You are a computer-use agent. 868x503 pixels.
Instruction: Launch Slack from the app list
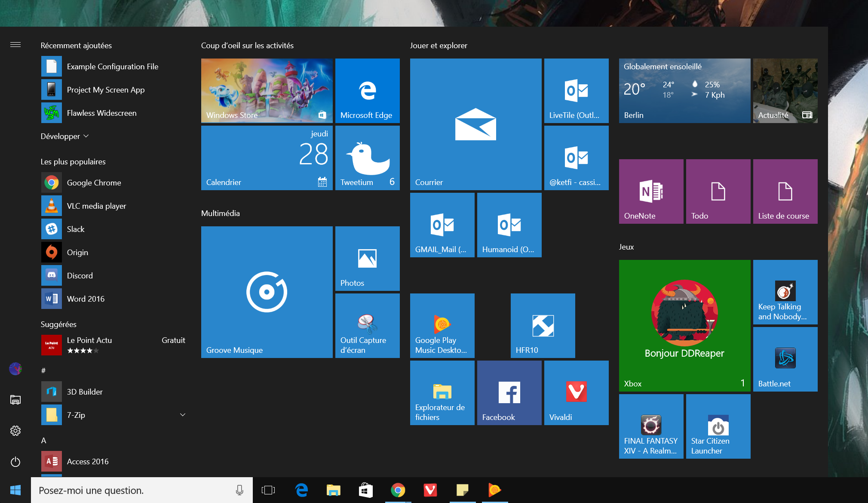tap(114, 229)
